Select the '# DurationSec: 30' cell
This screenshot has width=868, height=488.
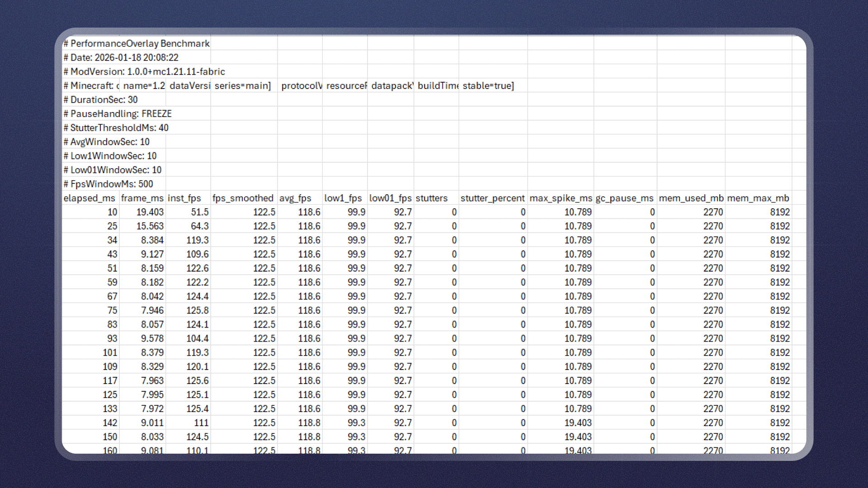click(101, 99)
